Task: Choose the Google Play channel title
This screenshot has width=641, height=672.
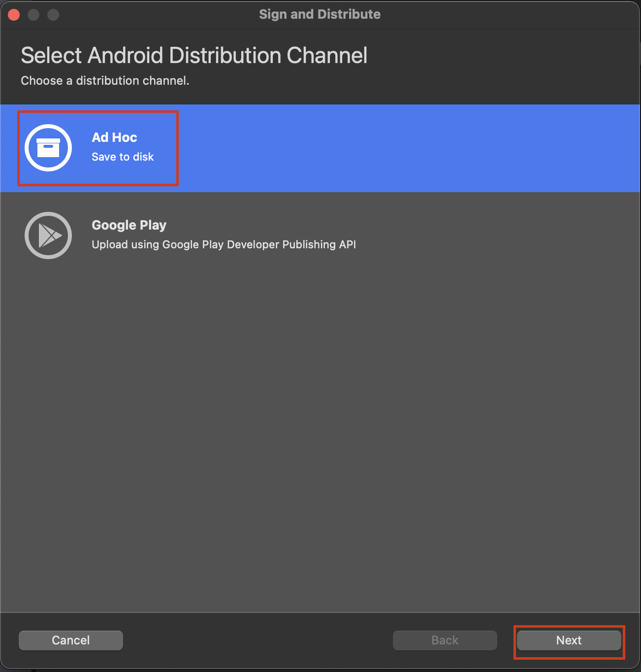Action: pos(129,225)
